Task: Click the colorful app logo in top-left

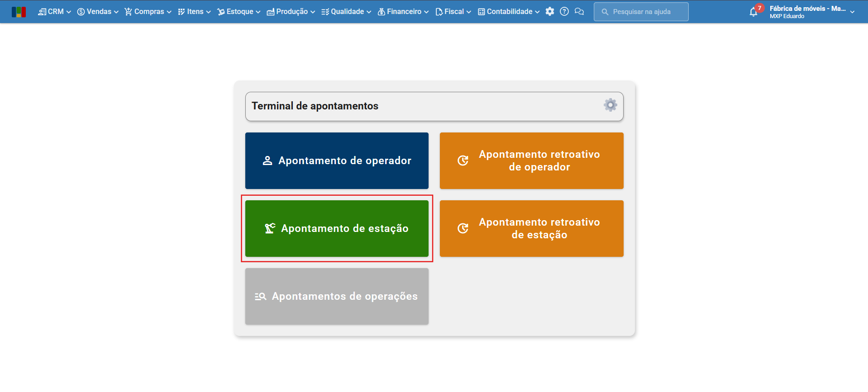Action: pos(19,12)
